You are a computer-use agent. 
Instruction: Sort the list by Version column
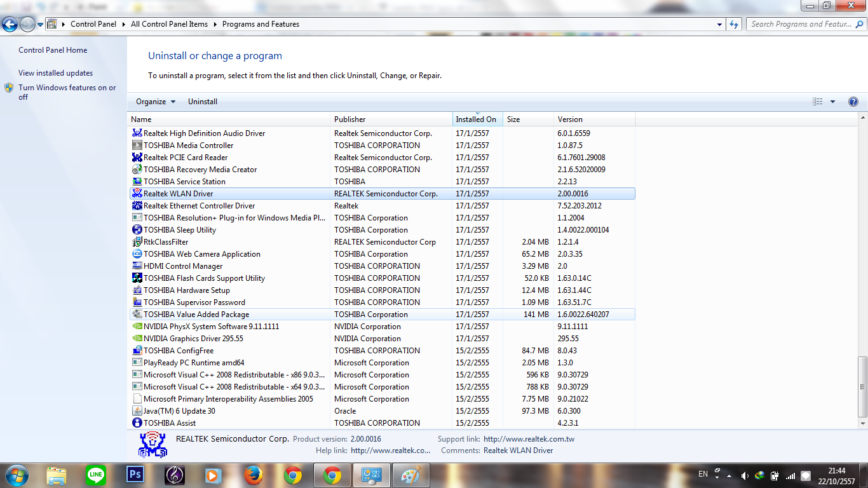click(595, 119)
